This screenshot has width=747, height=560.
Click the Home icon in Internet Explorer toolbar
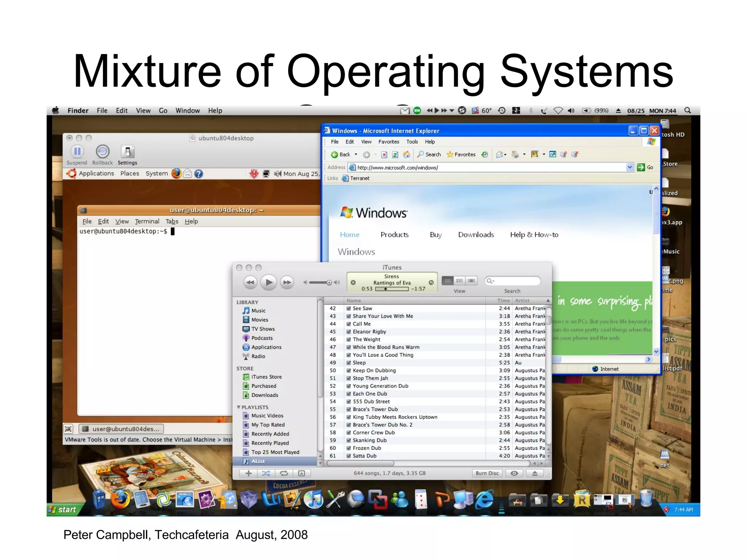406,155
